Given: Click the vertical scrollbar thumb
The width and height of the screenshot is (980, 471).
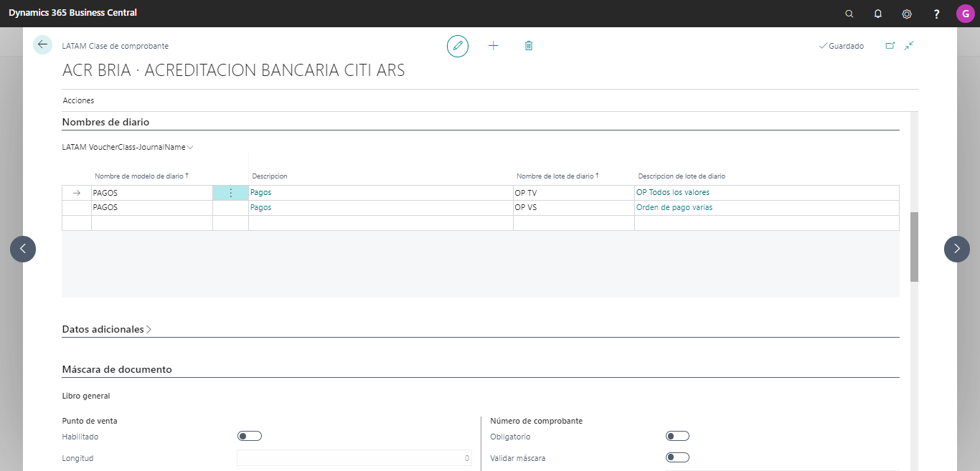Looking at the screenshot, I should point(914,247).
